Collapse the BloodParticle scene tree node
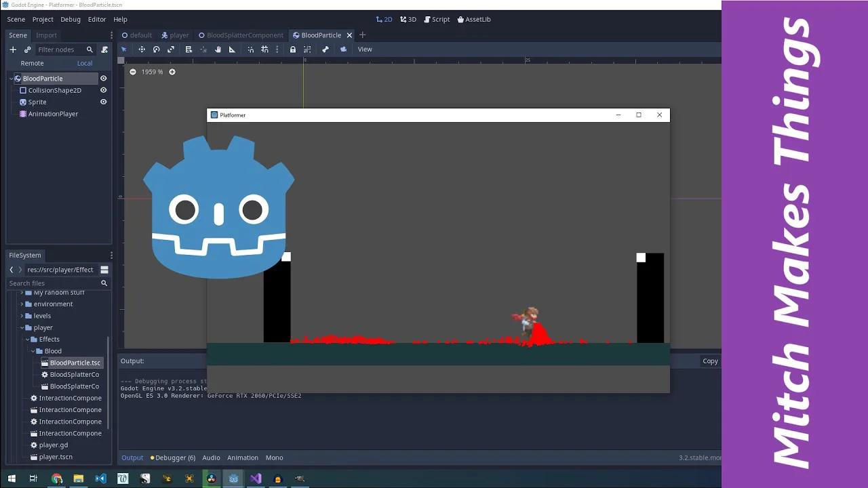Screen dimensions: 868x488 (x=12, y=78)
